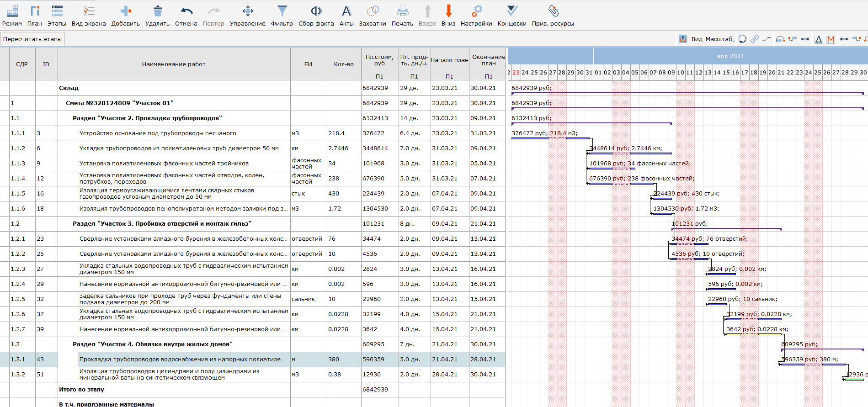Image resolution: width=868 pixels, height=407 pixels.
Task: Click the stepped-lines cascade icon
Action: (767, 39)
